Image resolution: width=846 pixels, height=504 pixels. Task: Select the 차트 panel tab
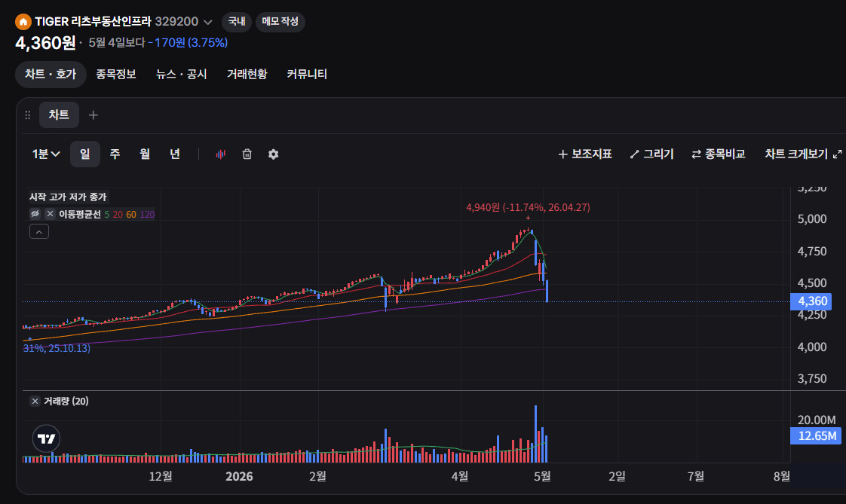[x=59, y=115]
